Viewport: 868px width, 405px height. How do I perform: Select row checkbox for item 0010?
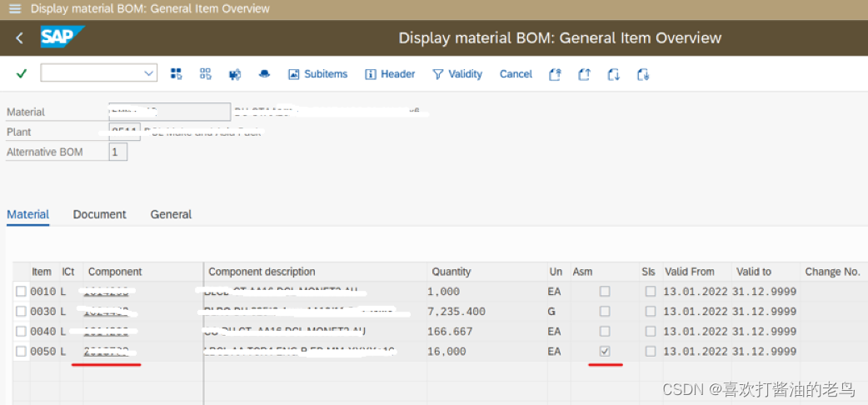21,291
